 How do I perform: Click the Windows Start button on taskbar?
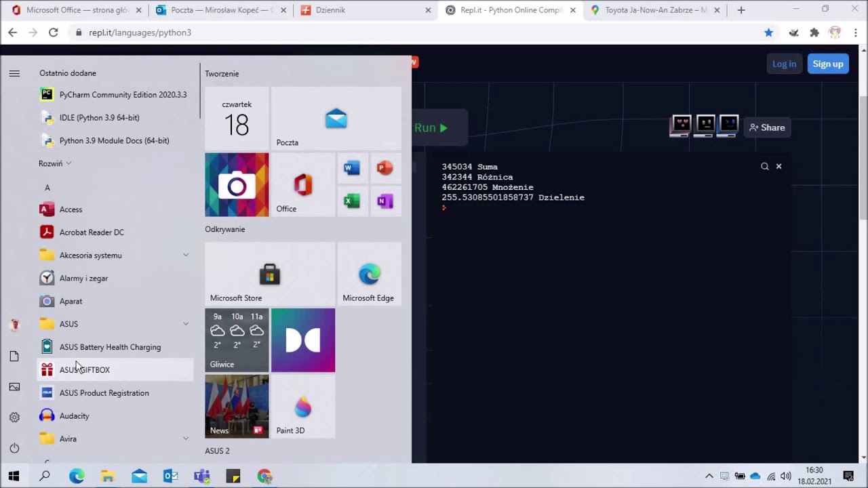click(x=14, y=476)
